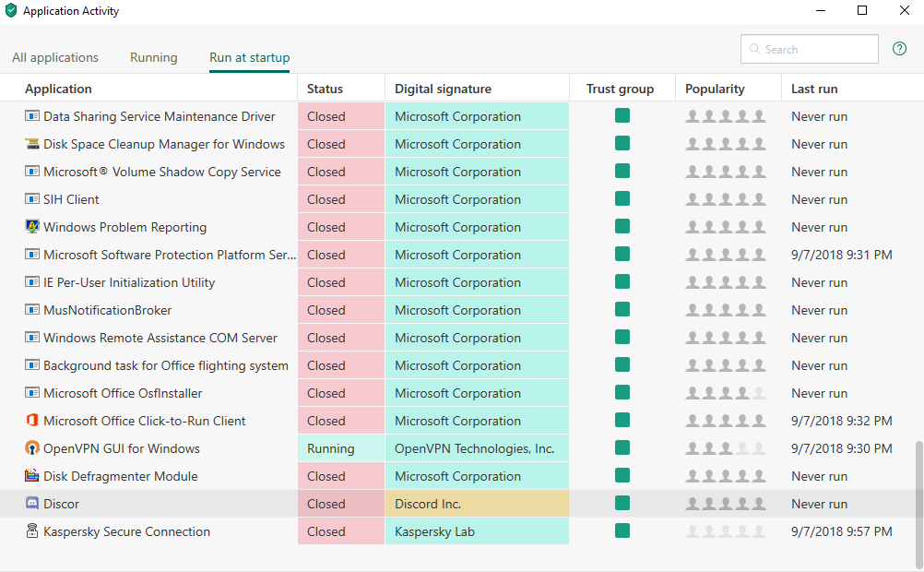Click the Disk Defragmenter Module icon
The width and height of the screenshot is (924, 572).
(32, 476)
